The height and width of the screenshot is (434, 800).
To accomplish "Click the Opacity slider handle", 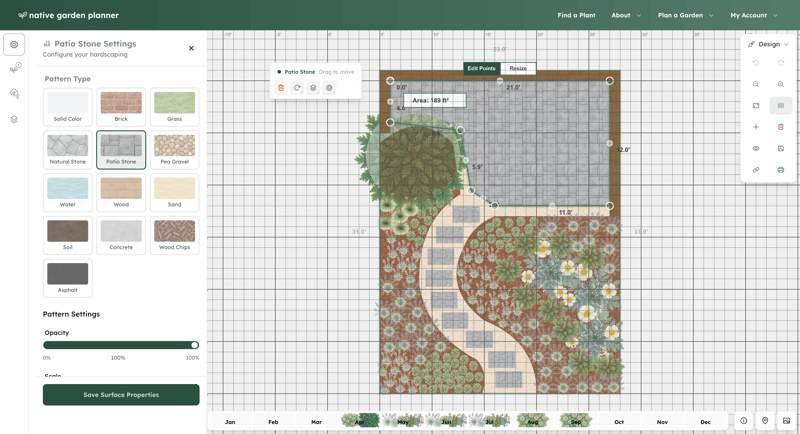I will [194, 345].
